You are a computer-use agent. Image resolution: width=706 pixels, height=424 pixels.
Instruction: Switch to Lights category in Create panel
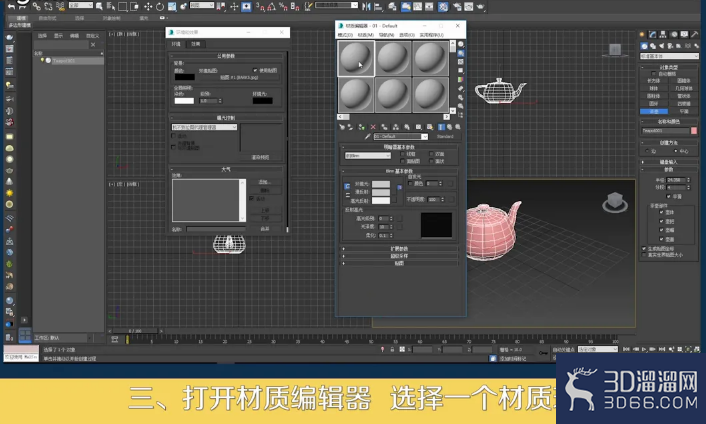[x=662, y=46]
